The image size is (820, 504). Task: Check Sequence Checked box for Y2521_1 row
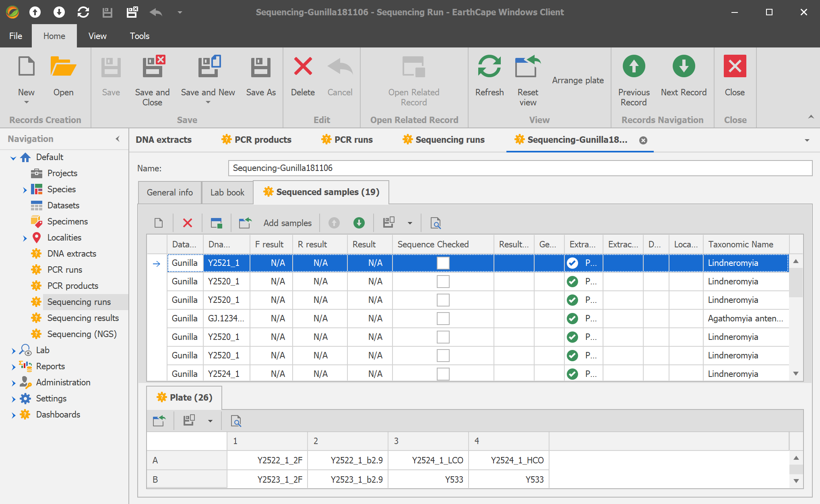click(x=443, y=263)
